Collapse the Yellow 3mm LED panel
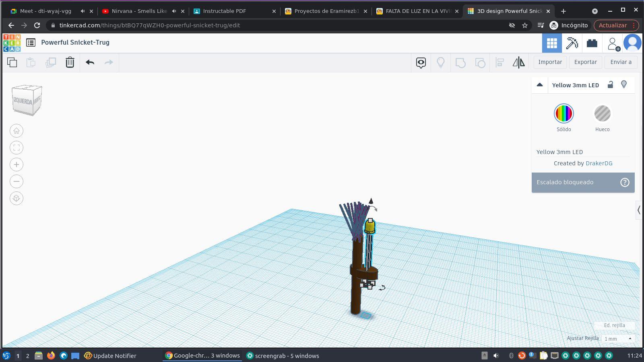 (x=540, y=85)
